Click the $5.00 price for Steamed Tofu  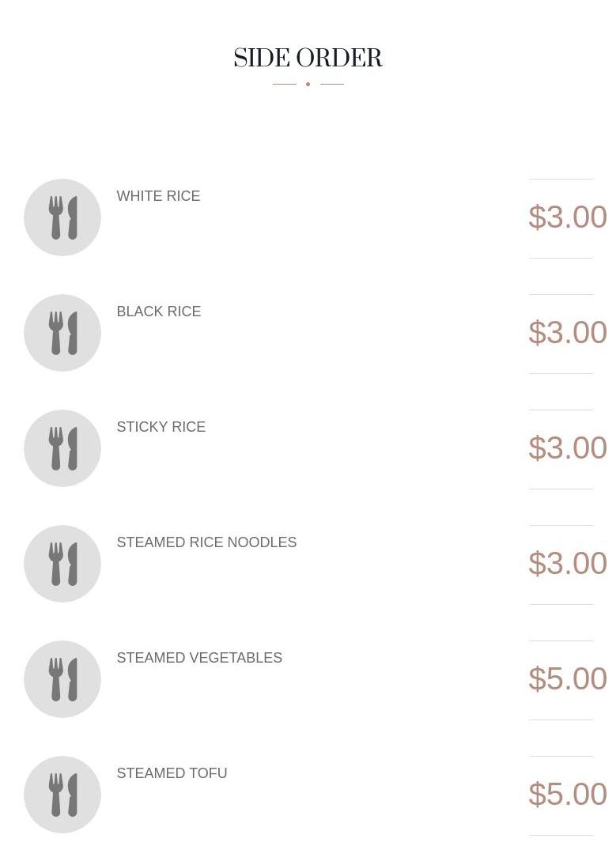567,795
